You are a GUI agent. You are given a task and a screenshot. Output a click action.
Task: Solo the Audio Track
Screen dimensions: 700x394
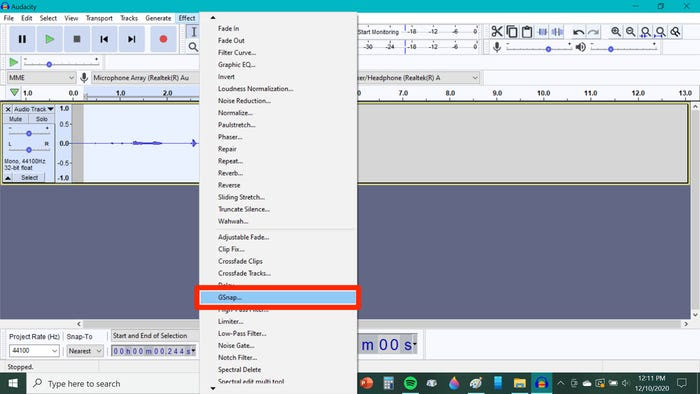[x=42, y=119]
